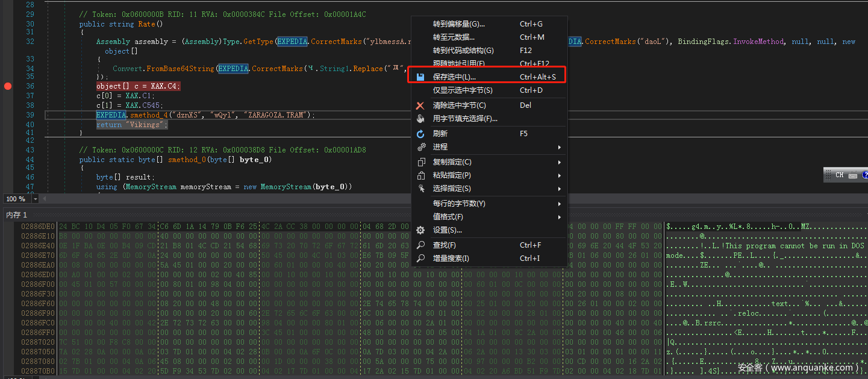Expand the 选择指定(S) submenu arrow
Screen dimensions: 868x379
560,189
